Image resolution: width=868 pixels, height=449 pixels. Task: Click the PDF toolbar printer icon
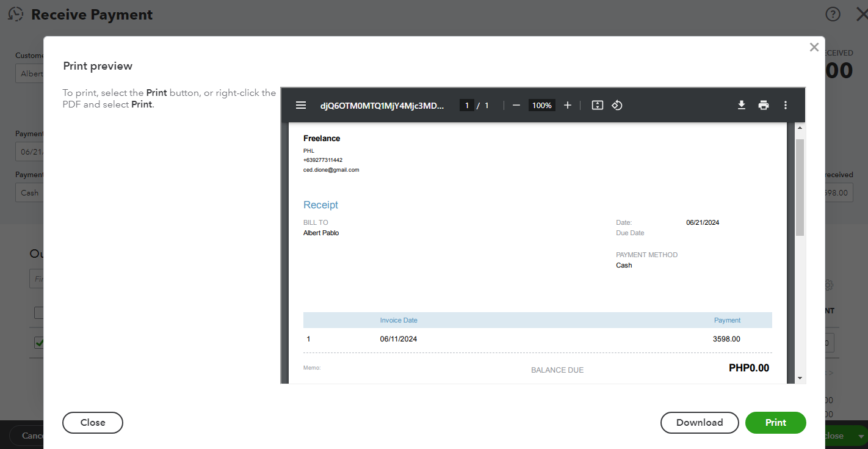[x=764, y=105]
